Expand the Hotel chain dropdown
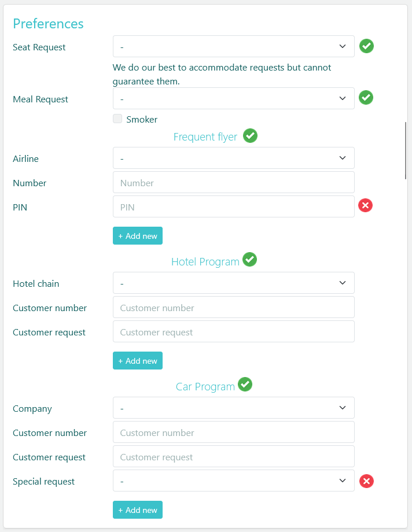412x532 pixels. [x=233, y=283]
